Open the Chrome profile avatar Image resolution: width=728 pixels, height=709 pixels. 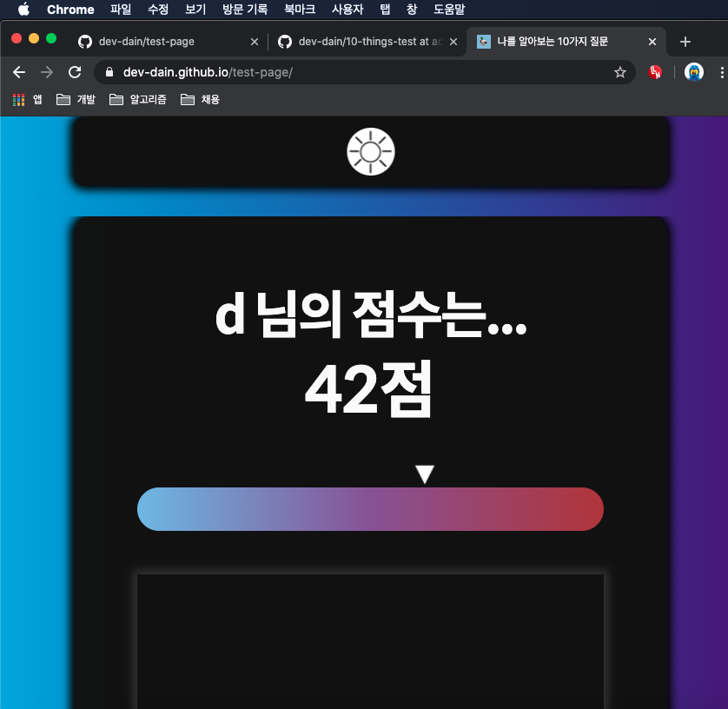[693, 72]
